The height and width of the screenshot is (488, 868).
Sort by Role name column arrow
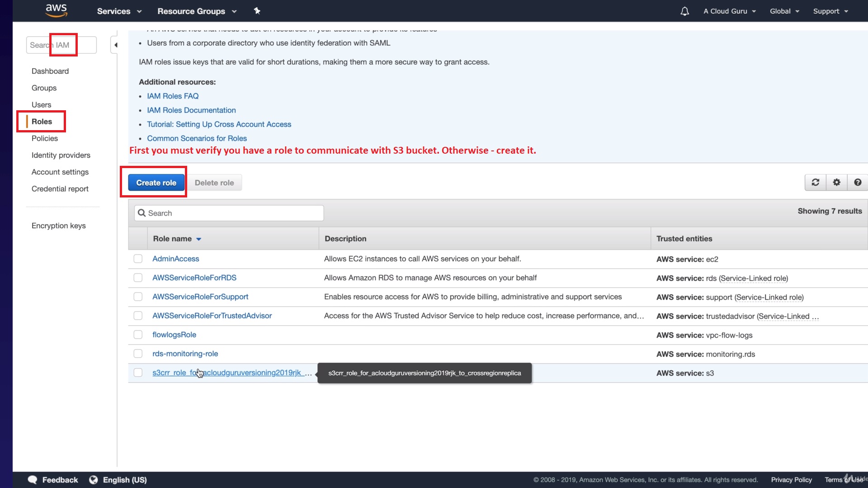198,239
